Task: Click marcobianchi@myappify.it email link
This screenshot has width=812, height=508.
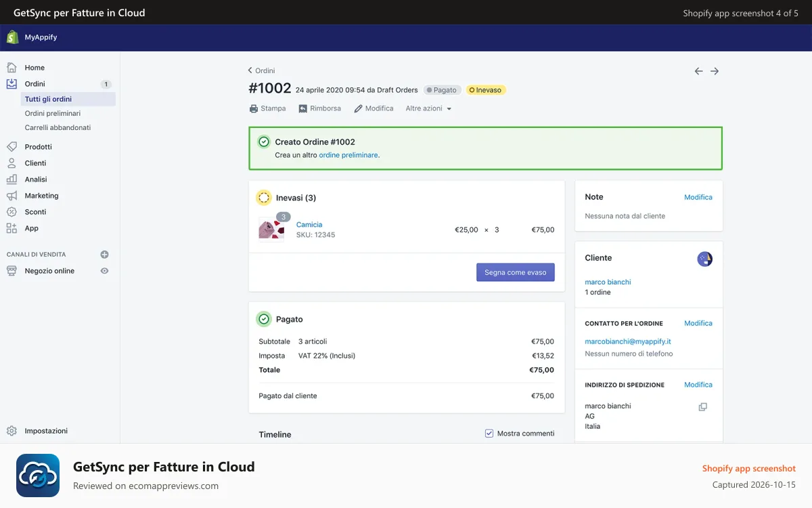Action: pyautogui.click(x=628, y=341)
